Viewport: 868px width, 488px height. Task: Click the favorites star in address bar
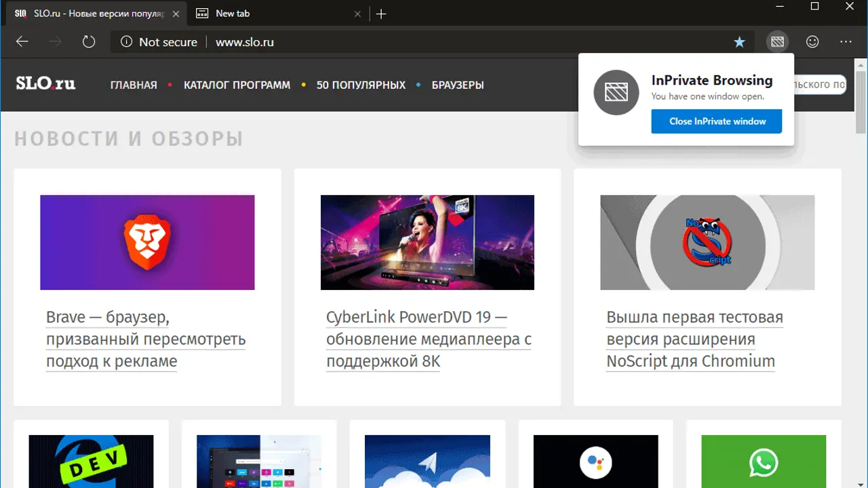click(739, 42)
